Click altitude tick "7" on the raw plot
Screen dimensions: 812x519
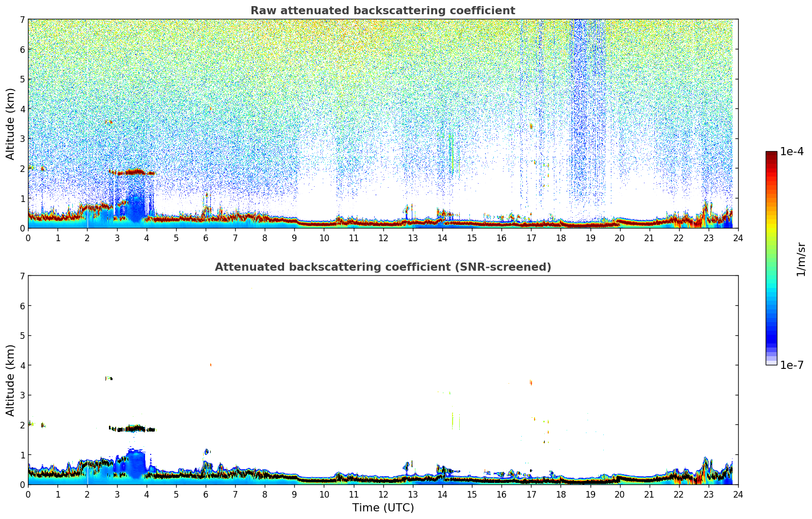coord(22,19)
